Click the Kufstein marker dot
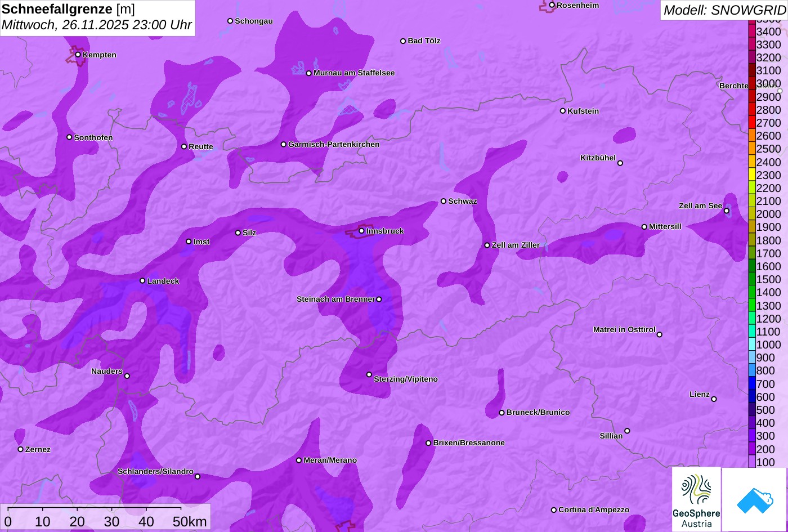 pos(563,111)
